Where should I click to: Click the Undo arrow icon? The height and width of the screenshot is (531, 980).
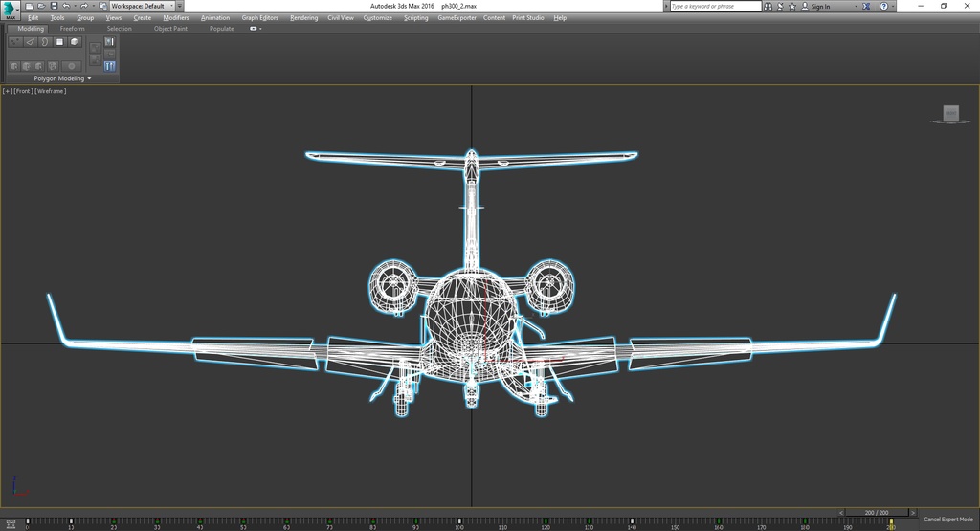64,6
